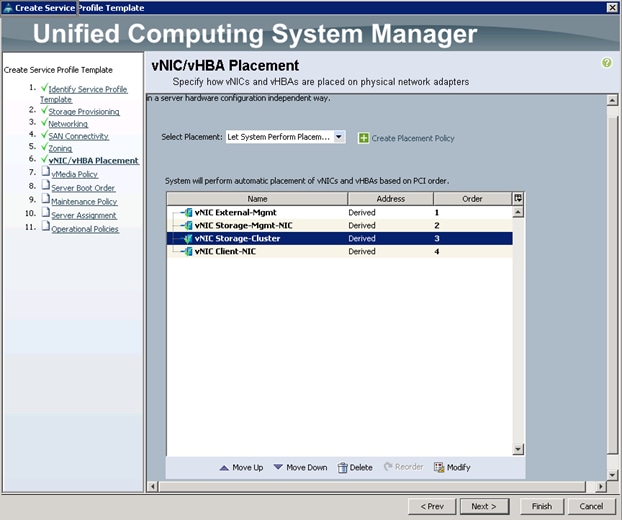622x520 pixels.
Task: Sort by the Name column header
Action: (x=257, y=199)
